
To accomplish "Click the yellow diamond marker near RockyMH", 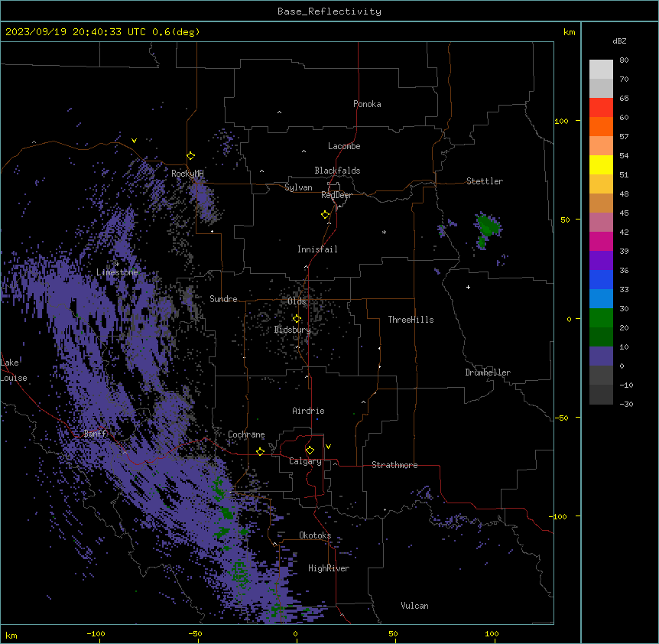I will [191, 156].
